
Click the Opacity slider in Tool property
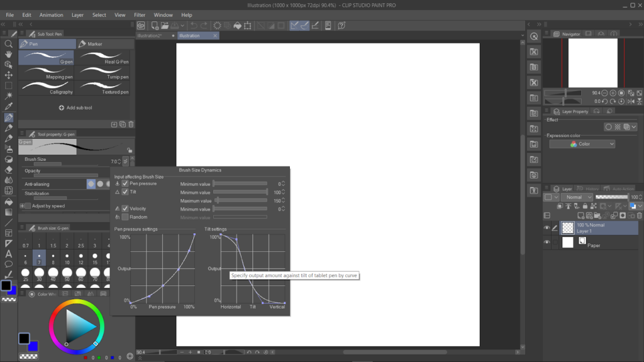coord(65,175)
